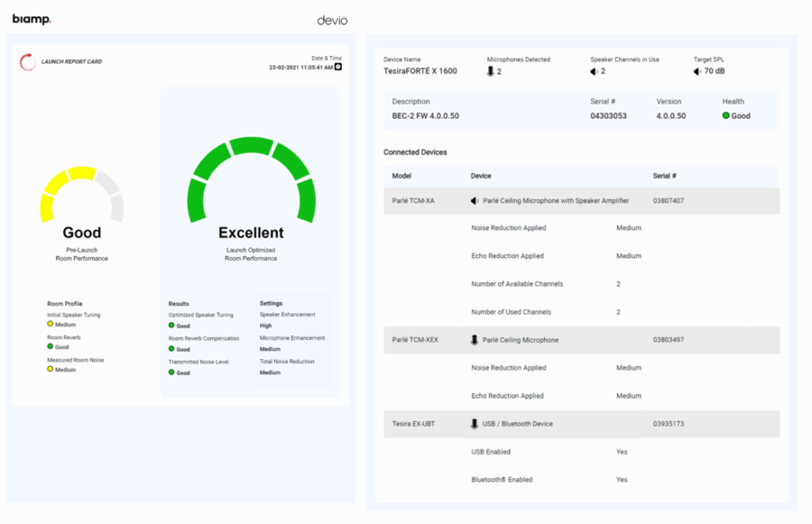This screenshot has width=812, height=524.
Task: Click the speaker icon under Speaker Channels in Use
Action: tap(594, 71)
